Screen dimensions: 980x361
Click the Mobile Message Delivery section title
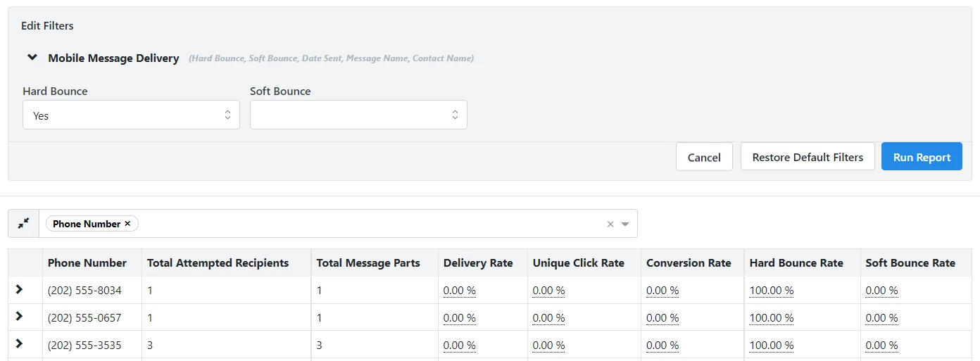point(113,58)
